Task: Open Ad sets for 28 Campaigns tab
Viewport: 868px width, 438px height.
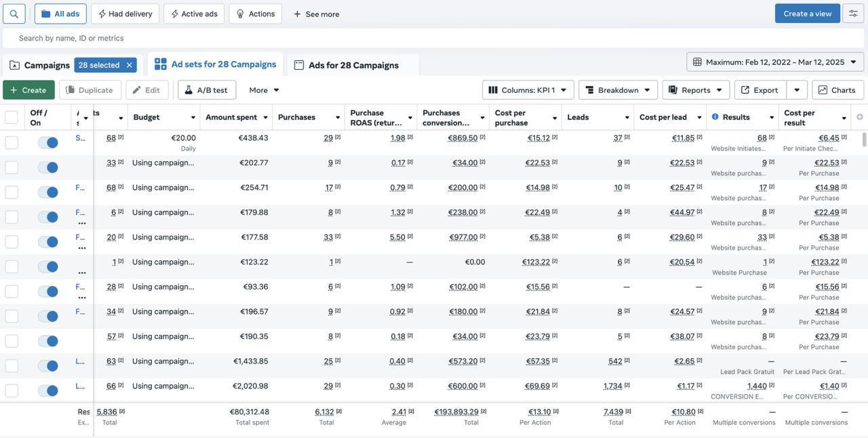Action: point(216,64)
